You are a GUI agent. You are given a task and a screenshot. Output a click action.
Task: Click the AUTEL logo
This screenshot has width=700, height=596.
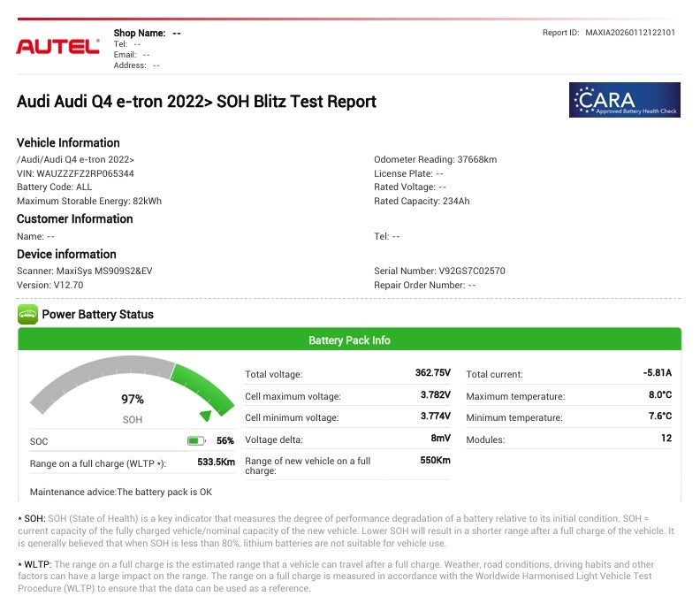tap(57, 46)
